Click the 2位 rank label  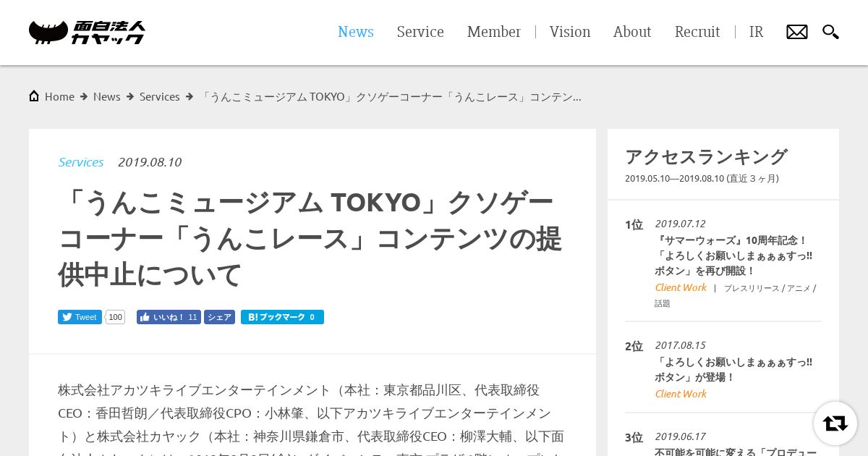pos(634,347)
